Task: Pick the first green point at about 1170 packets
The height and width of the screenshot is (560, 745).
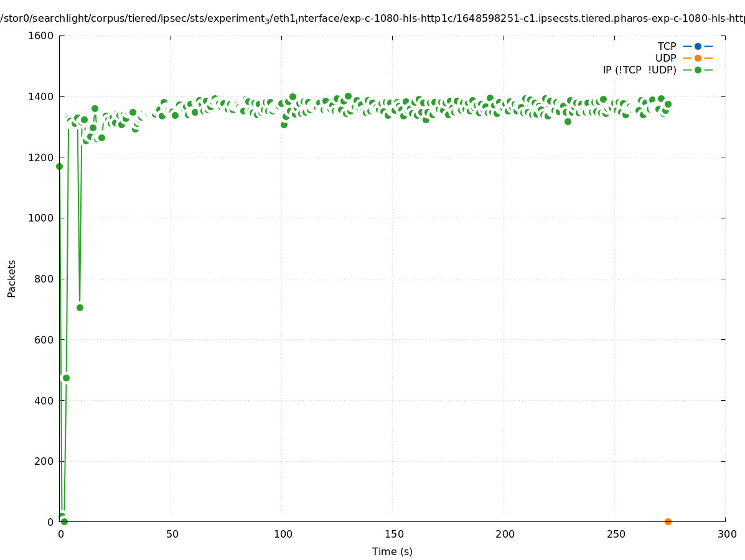Action: (59, 166)
